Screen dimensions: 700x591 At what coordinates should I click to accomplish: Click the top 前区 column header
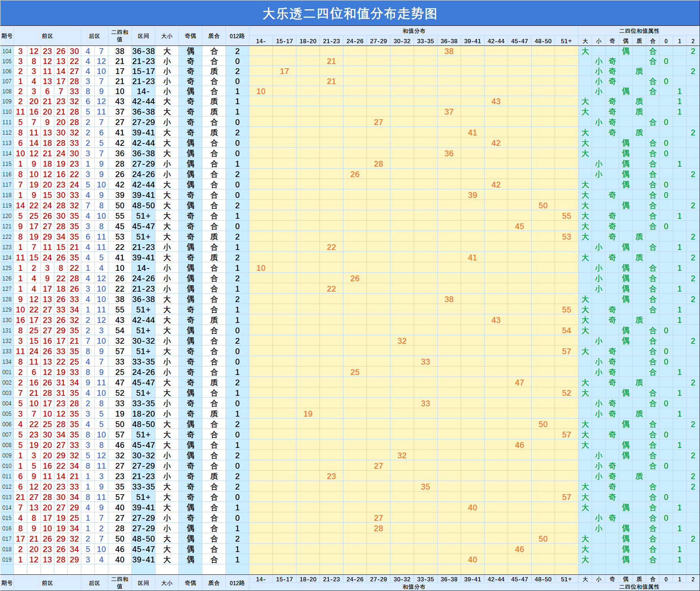point(47,36)
